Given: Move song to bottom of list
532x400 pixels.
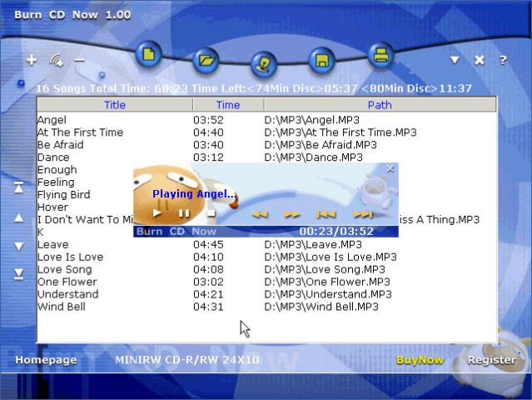Looking at the screenshot, I should [x=18, y=274].
